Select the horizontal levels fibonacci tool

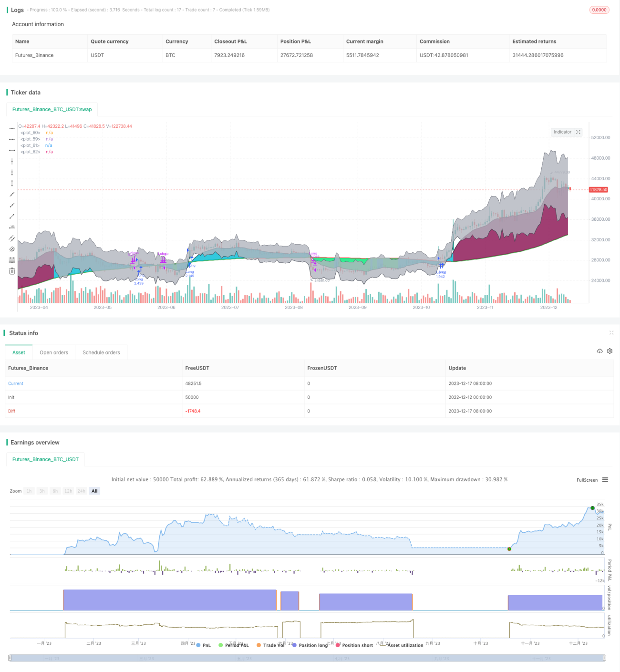tap(12, 260)
